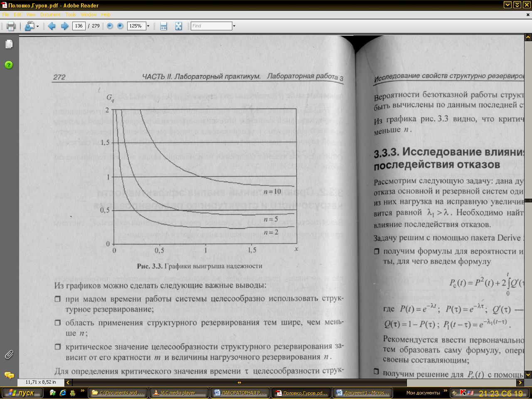Go to next page with right arrow
This screenshot has width=532, height=399.
[x=65, y=26]
